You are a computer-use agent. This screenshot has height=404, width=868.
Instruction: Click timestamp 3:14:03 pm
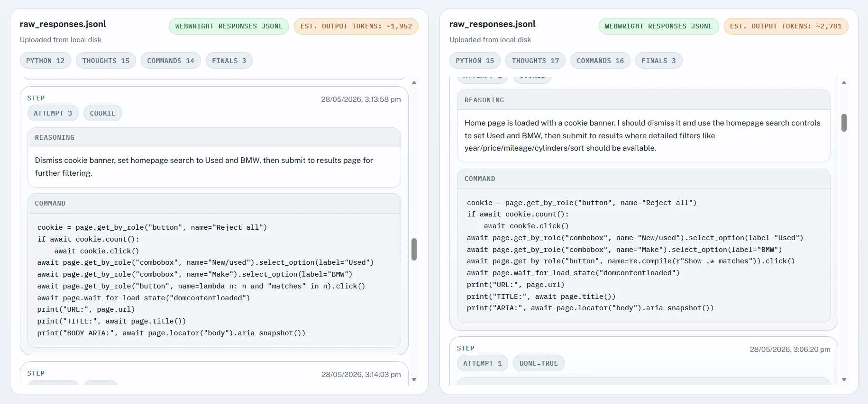point(361,375)
